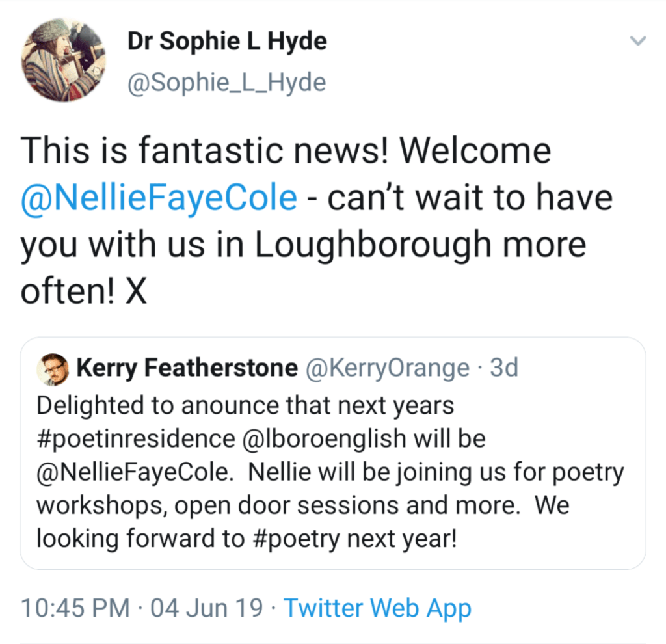The image size is (666, 644).
Task: Select the #poetinresidence hashtag
Action: pyautogui.click(x=136, y=438)
